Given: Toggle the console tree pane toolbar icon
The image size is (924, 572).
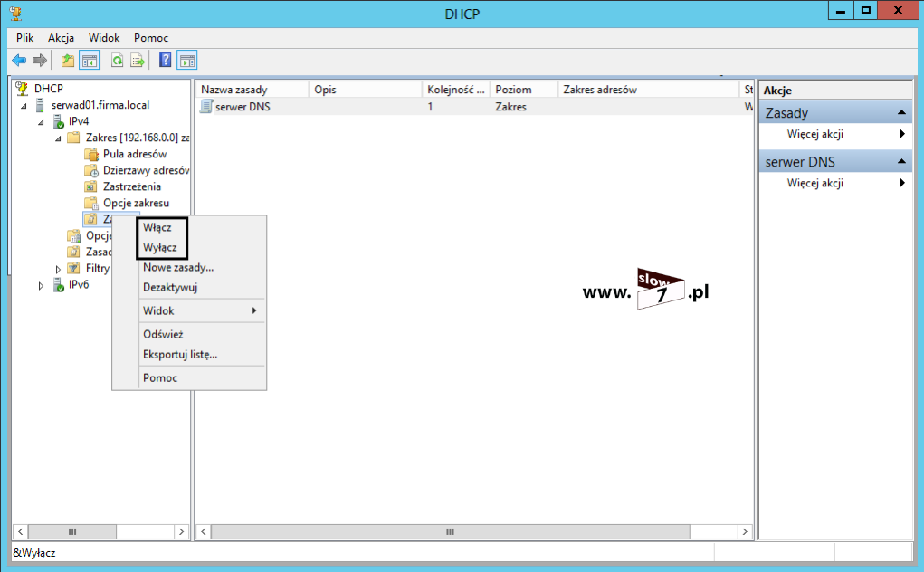Looking at the screenshot, I should (x=90, y=61).
